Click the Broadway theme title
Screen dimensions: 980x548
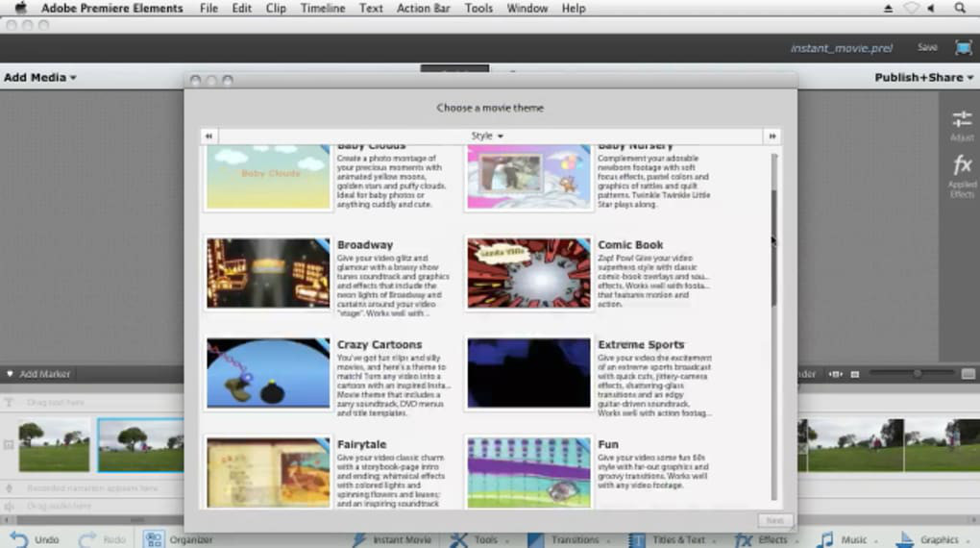(365, 244)
